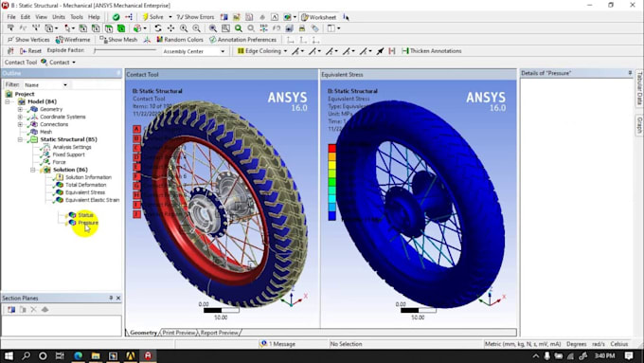Collapse the Solution (B6) node

coord(33,170)
